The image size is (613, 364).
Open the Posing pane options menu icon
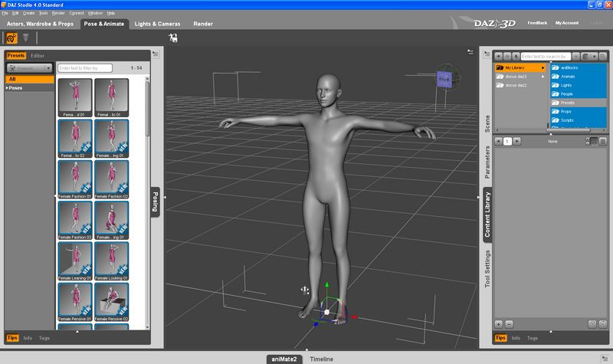click(x=156, y=54)
